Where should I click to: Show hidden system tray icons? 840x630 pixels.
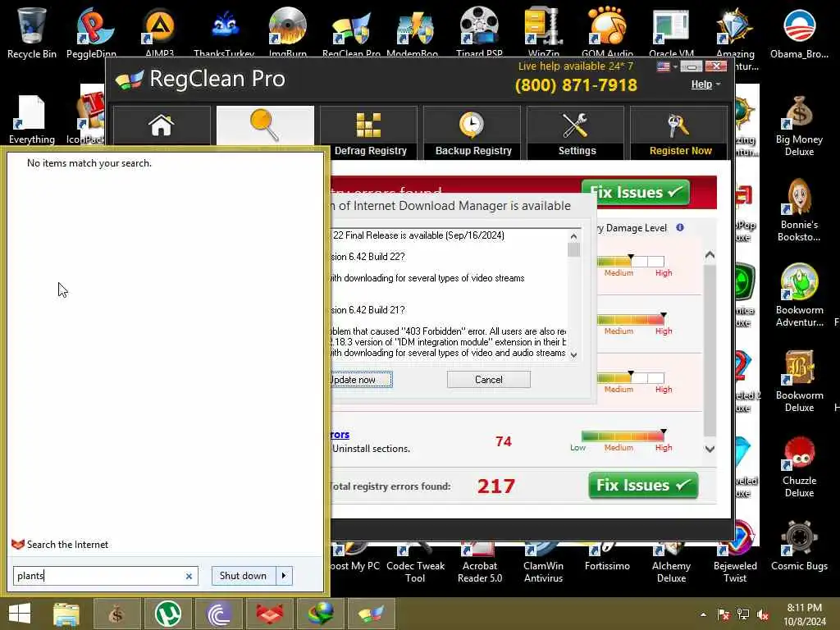703,614
